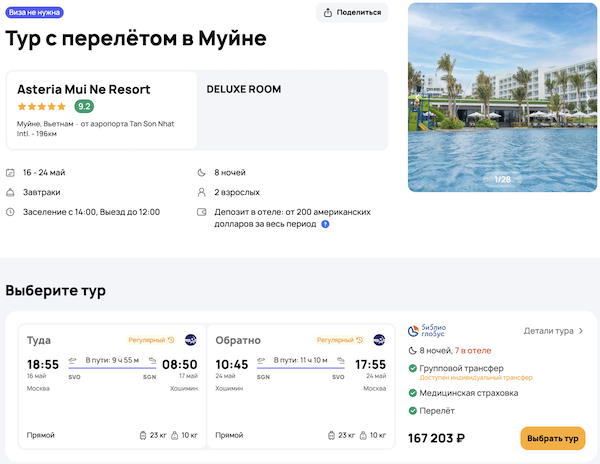Click the five-star hotel rating
This screenshot has width=600, height=464.
point(42,106)
